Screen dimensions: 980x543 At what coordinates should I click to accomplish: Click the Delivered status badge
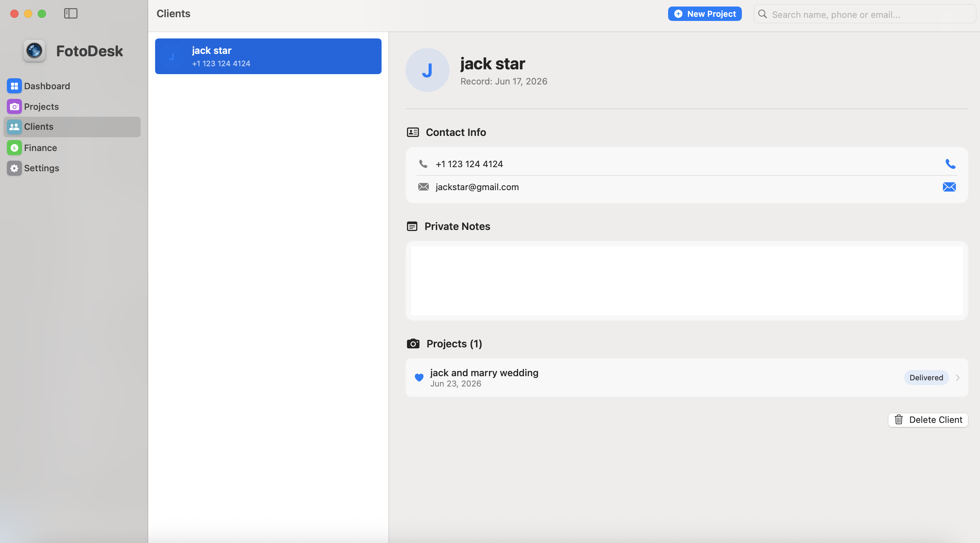click(x=926, y=378)
